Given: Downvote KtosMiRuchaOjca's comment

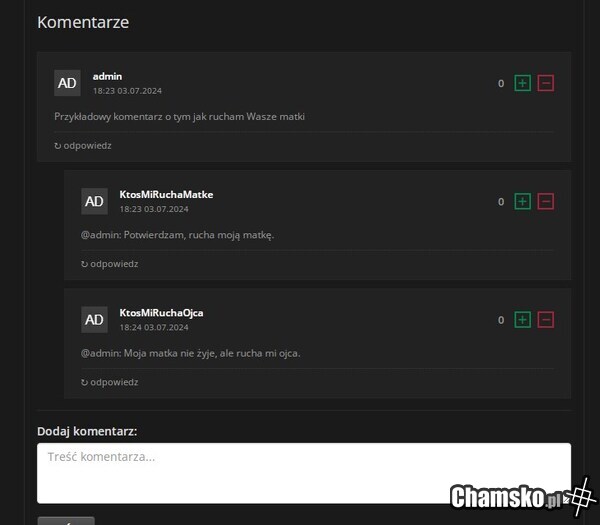Looking at the screenshot, I should [545, 320].
